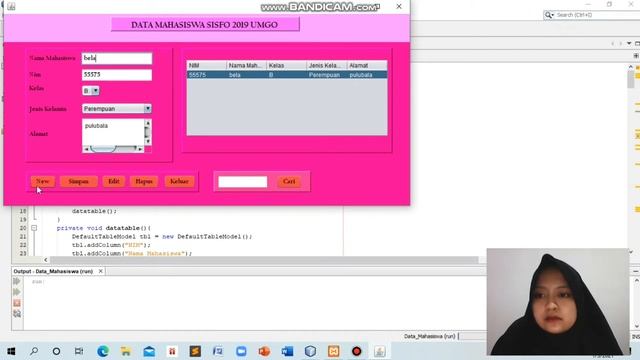Click the Re-run icon in Output panel
The width and height of the screenshot is (640, 360).
[17, 281]
